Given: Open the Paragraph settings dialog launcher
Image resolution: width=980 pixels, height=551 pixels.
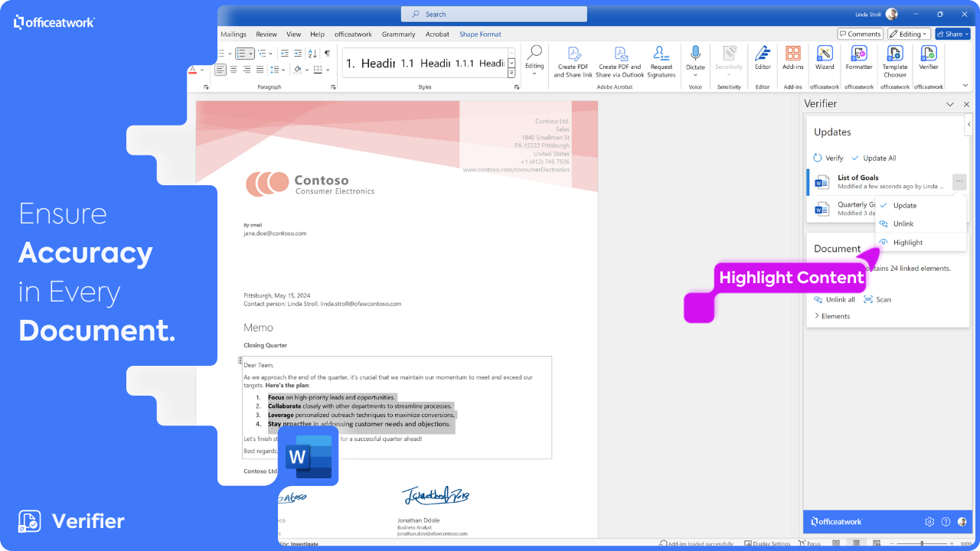Looking at the screenshot, I should click(x=333, y=87).
